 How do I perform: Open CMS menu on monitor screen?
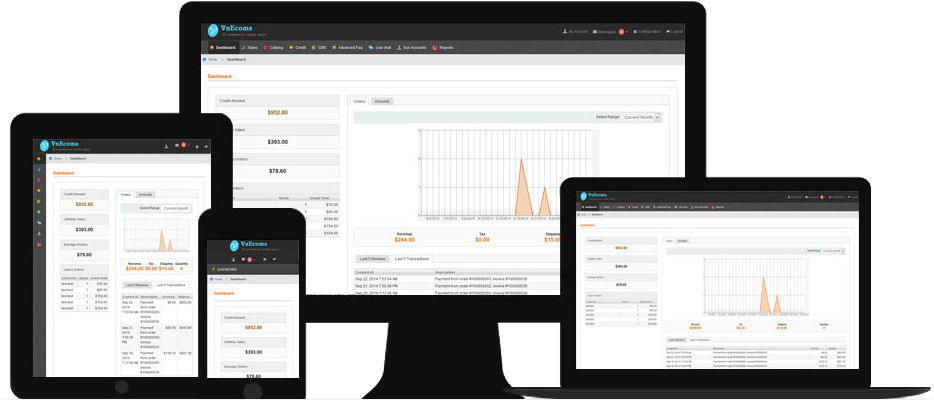point(319,48)
